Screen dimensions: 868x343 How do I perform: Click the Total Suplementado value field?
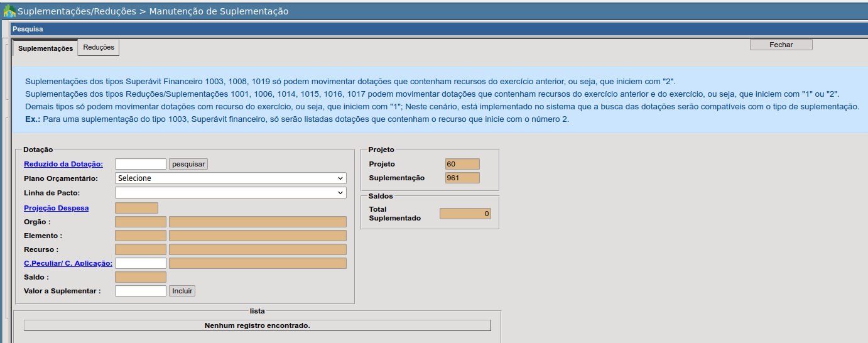click(465, 214)
